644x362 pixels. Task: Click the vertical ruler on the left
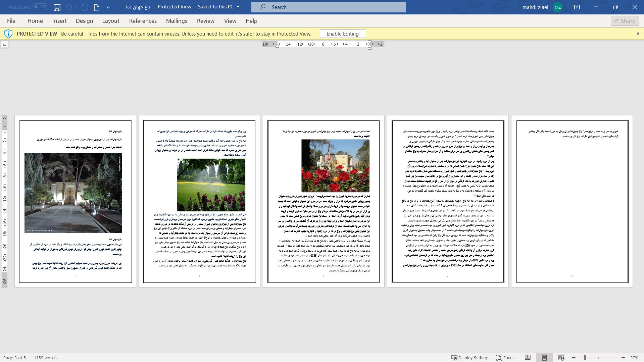click(x=5, y=201)
